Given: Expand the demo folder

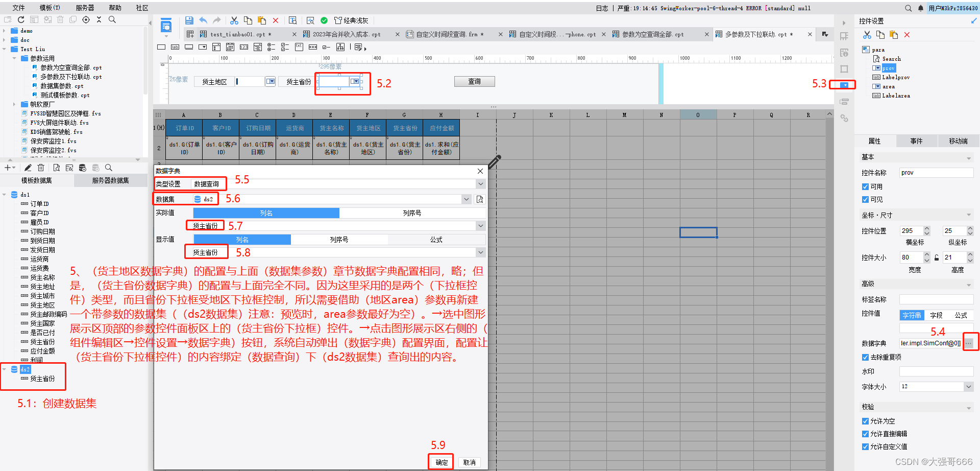Looking at the screenshot, I should [5, 31].
